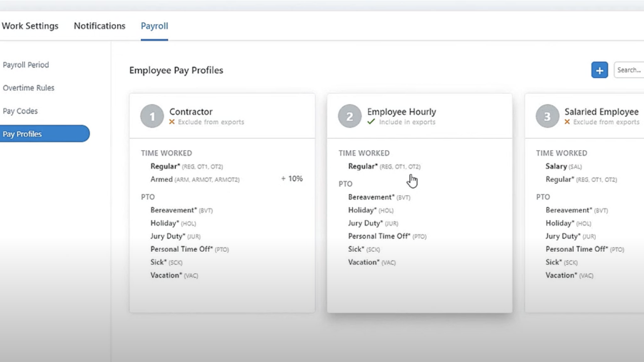Click the Armed pay code in Contractor
The image size is (644, 362).
[x=161, y=179]
